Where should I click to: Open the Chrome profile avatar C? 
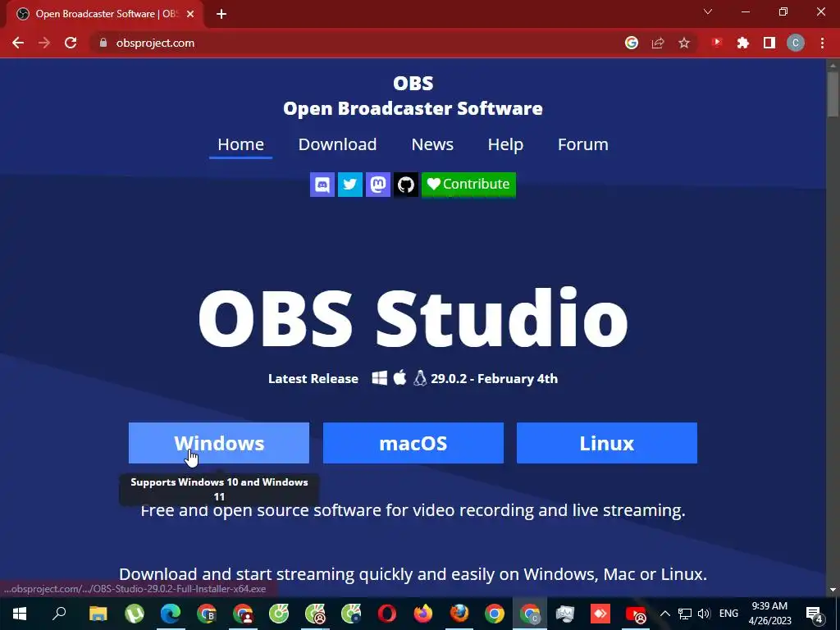click(x=796, y=43)
